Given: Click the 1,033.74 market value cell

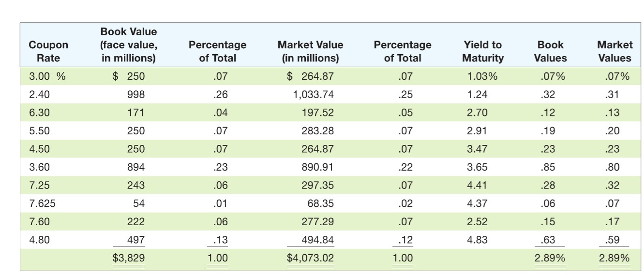Looking at the screenshot, I should click(x=313, y=94).
